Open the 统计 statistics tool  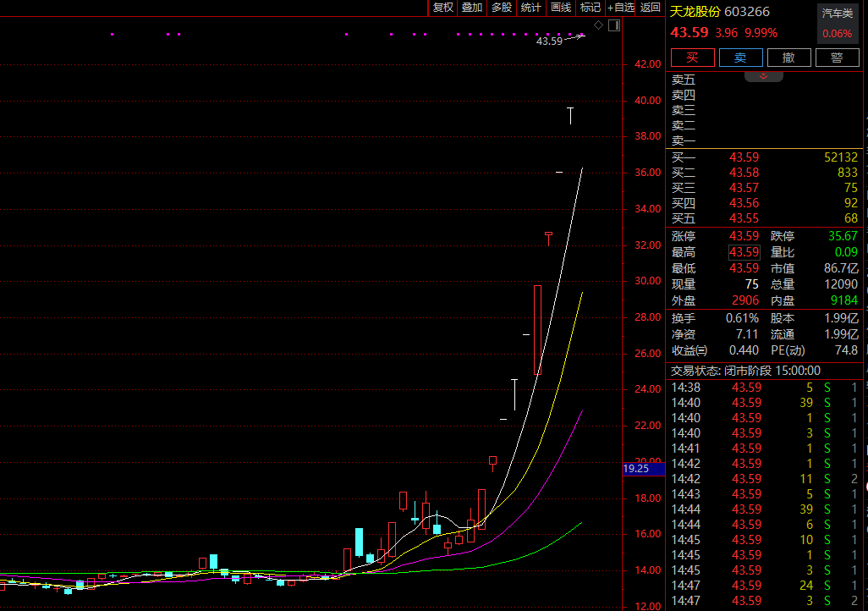[531, 8]
